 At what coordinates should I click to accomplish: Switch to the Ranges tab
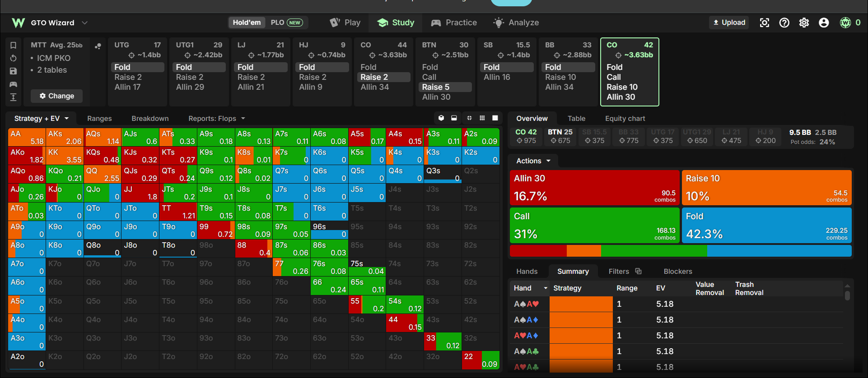point(99,119)
